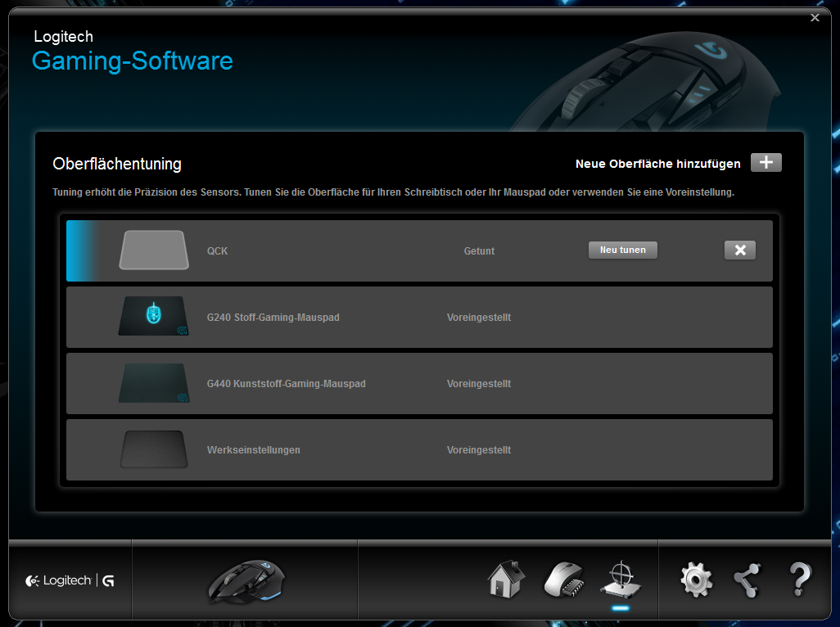Click the share icon
This screenshot has width=840, height=627.
coord(747,580)
